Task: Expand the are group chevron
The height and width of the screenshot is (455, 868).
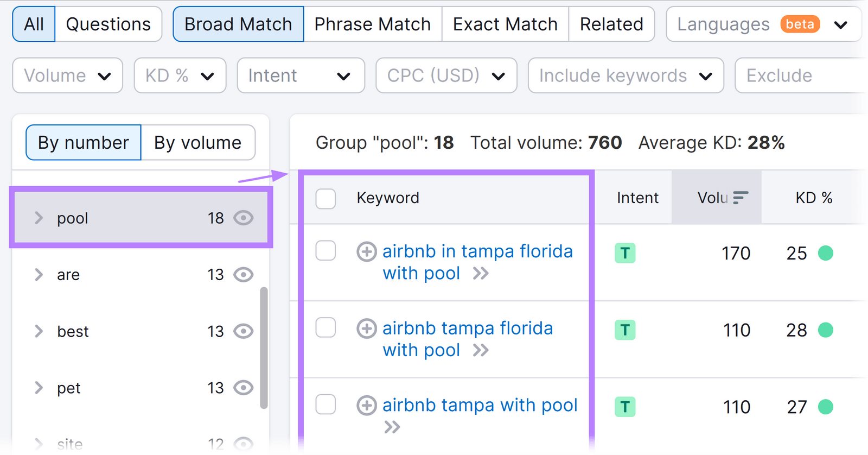Action: (39, 275)
